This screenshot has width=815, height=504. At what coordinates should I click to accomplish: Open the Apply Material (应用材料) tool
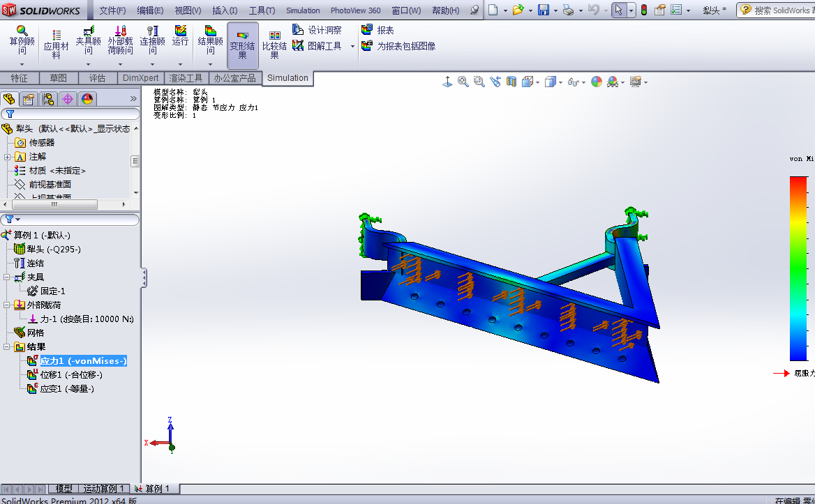click(57, 36)
